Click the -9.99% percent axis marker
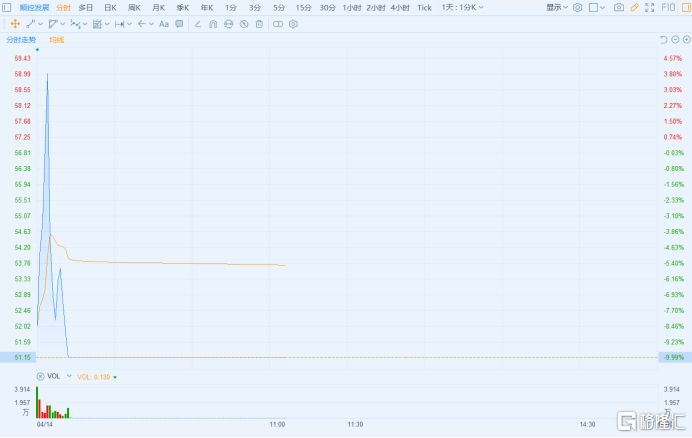The image size is (692, 438). (x=675, y=357)
